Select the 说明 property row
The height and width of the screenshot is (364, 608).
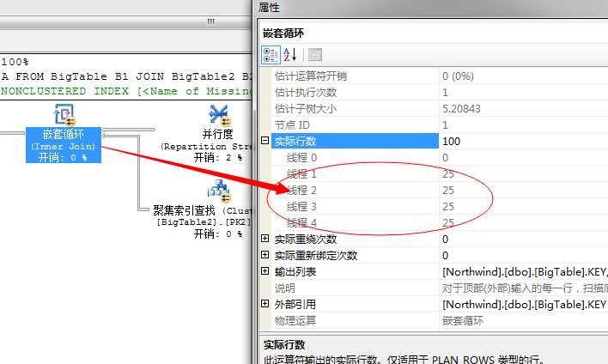point(440,288)
